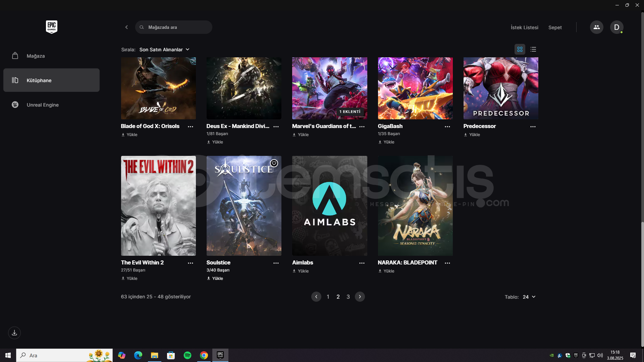Open the friends list icon
Screen dimensions: 644x362
(596, 27)
